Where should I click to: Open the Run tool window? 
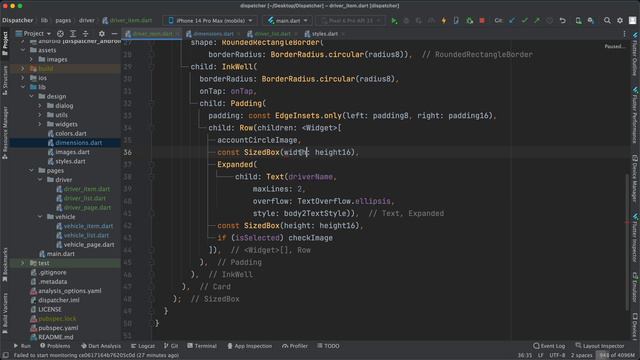(22, 346)
